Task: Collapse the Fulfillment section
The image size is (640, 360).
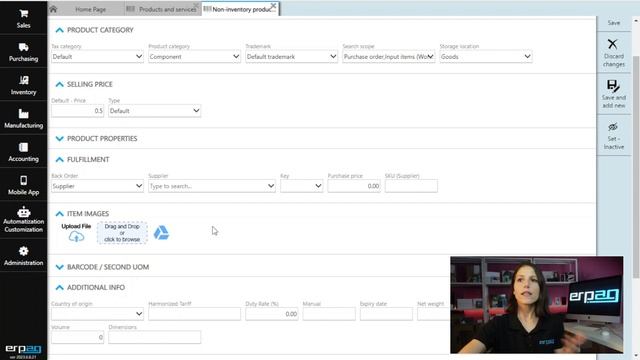Action: pyautogui.click(x=60, y=159)
